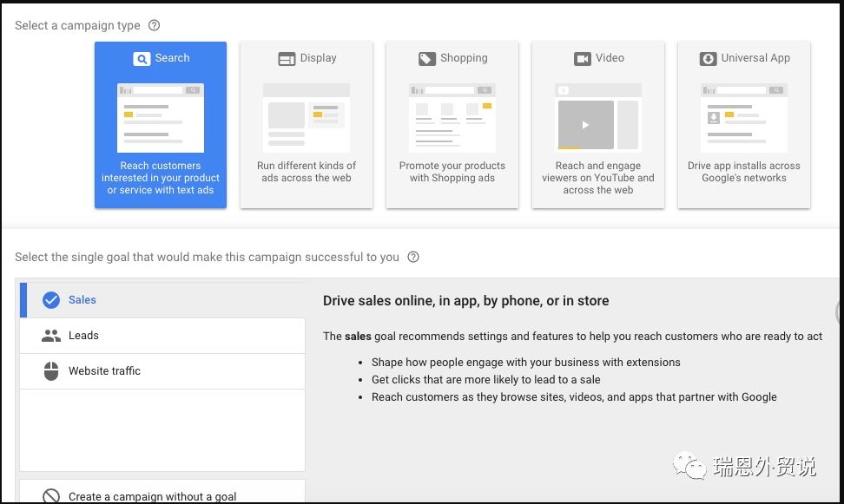This screenshot has width=844, height=504.
Task: Click text 'Get clicks that are more likely to lead'
Action: 462,380
